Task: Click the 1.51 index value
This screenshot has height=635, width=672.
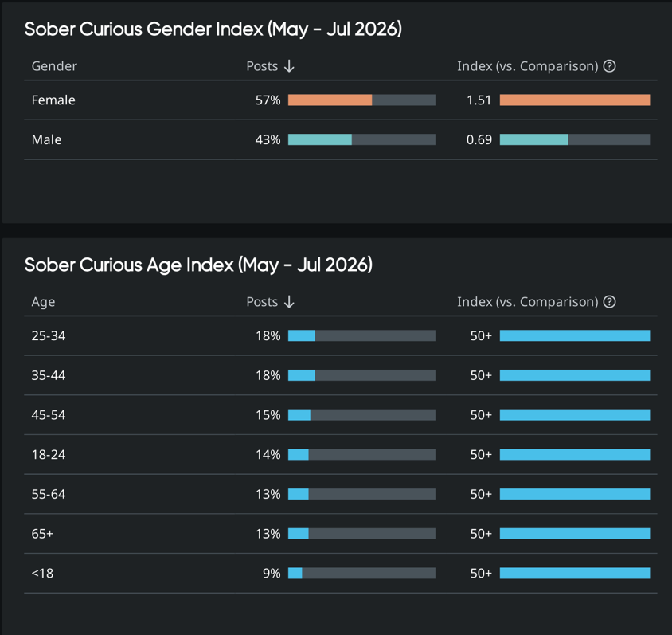Action: coord(479,100)
